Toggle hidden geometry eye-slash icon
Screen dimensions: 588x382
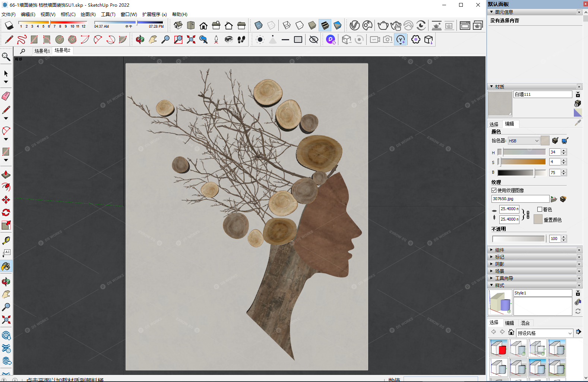pyautogui.click(x=314, y=40)
